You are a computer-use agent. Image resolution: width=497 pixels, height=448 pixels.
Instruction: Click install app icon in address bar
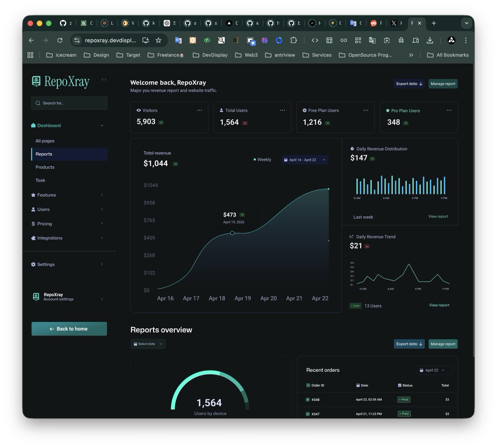pyautogui.click(x=145, y=40)
